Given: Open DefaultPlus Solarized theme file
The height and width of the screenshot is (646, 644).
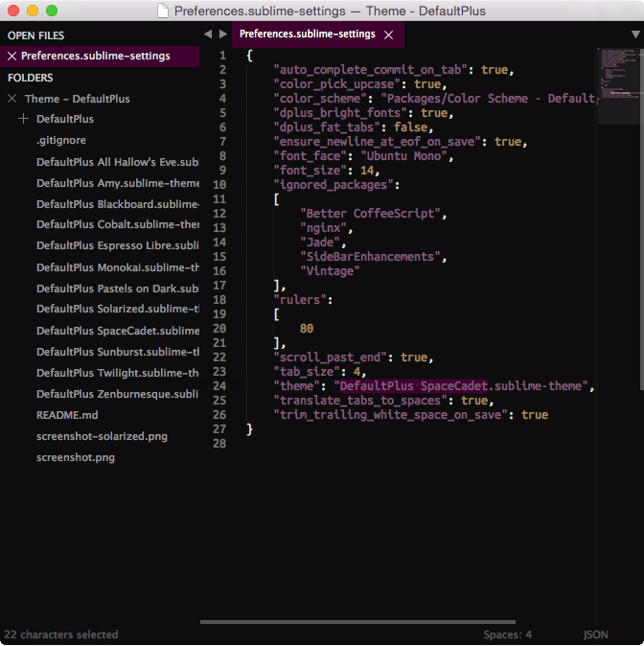Looking at the screenshot, I should pos(118,309).
